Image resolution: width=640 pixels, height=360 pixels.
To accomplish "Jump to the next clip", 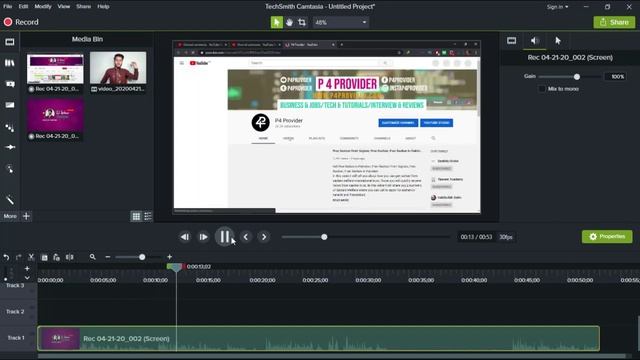I will (264, 237).
